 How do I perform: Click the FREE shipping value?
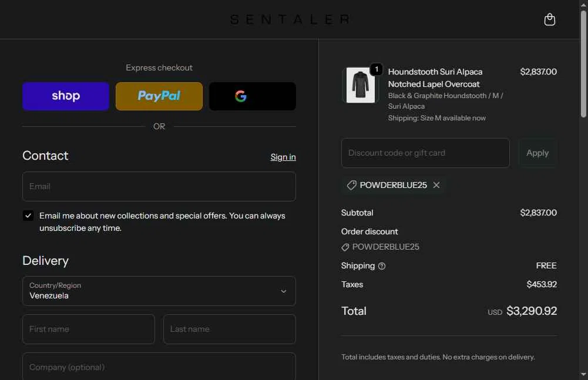click(x=546, y=265)
